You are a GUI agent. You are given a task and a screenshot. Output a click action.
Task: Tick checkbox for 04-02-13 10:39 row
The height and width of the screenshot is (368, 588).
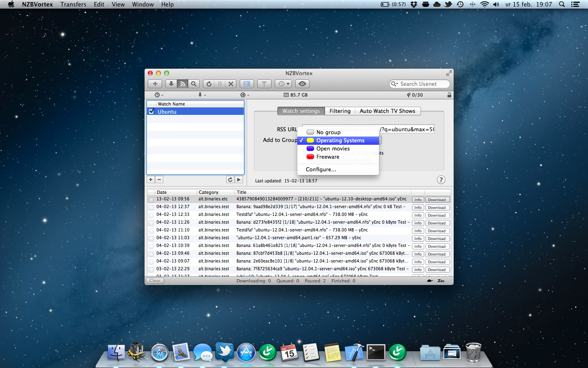151,246
